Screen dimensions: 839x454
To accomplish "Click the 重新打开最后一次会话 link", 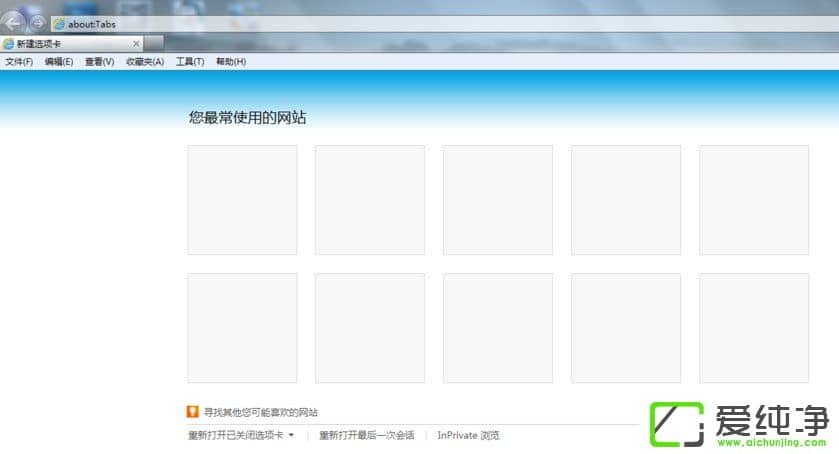I will click(x=367, y=435).
